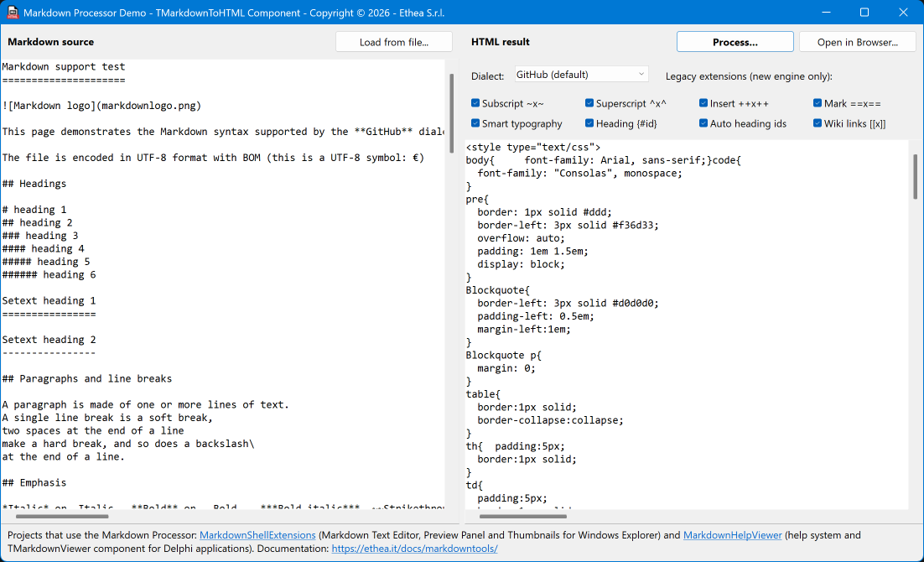
Task: Click the 'table{' line in HTML result
Action: point(483,394)
